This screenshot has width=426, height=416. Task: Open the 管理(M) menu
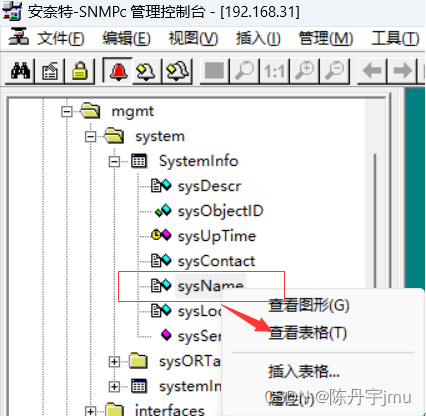pos(326,39)
